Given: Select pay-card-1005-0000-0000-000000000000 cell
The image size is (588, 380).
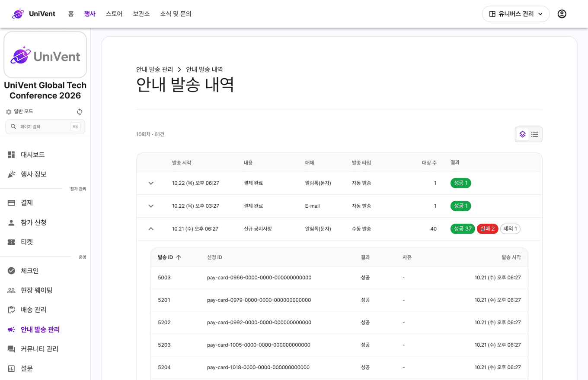Looking at the screenshot, I should [259, 345].
